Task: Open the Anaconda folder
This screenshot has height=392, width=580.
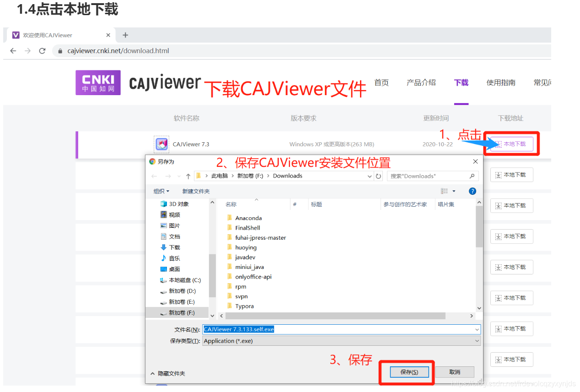Action: pyautogui.click(x=244, y=218)
